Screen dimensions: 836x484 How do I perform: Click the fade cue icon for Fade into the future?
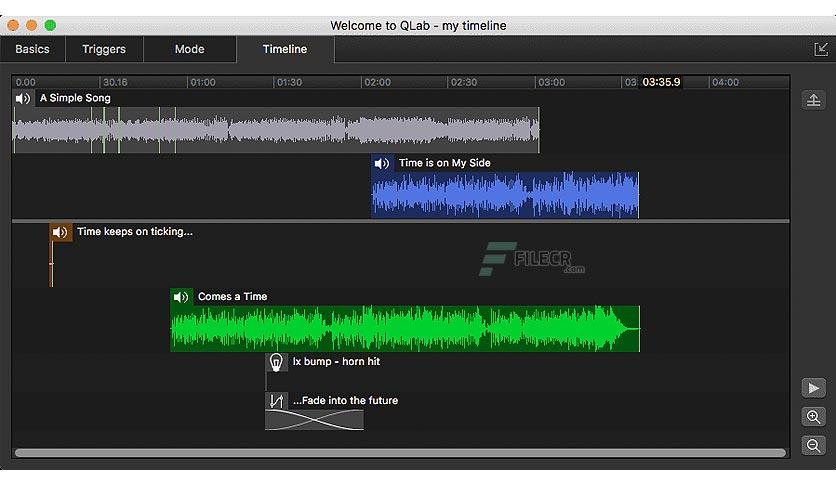[276, 401]
